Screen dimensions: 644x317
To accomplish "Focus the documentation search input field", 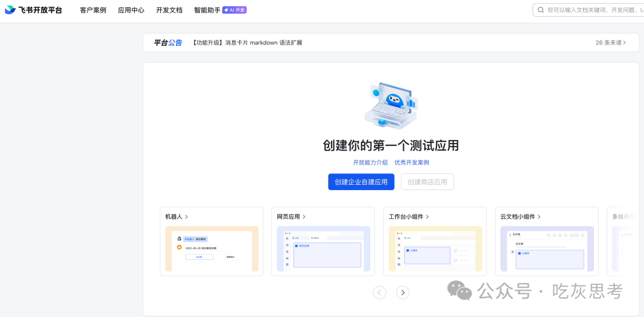I will (588, 10).
